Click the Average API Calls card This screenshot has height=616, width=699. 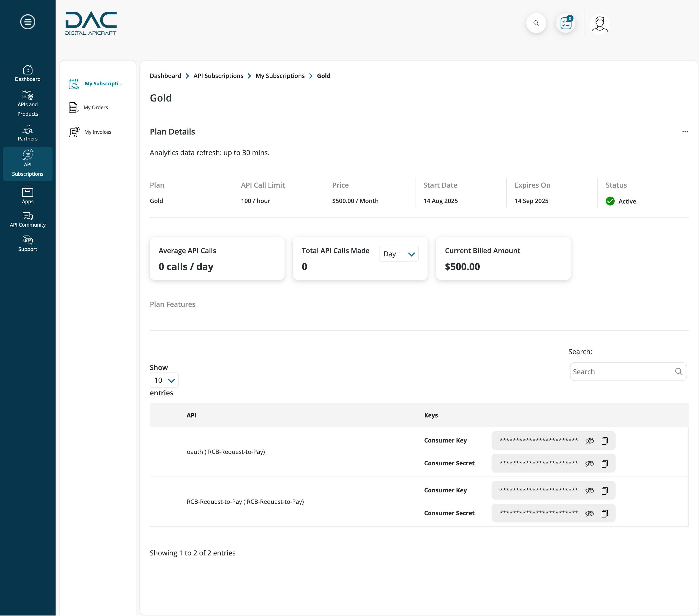click(x=217, y=259)
